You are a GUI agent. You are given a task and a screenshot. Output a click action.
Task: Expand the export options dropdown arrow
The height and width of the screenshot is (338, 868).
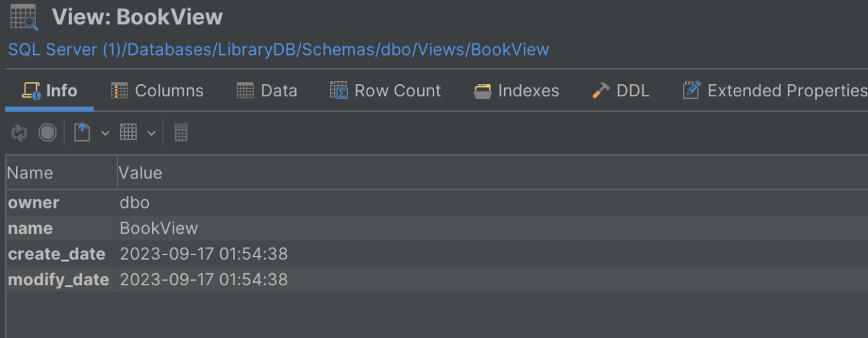click(x=105, y=134)
